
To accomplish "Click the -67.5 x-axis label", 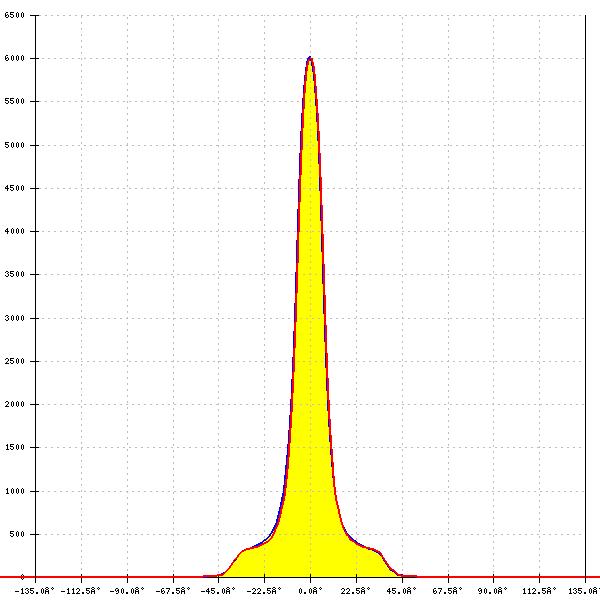I will coord(173,591).
